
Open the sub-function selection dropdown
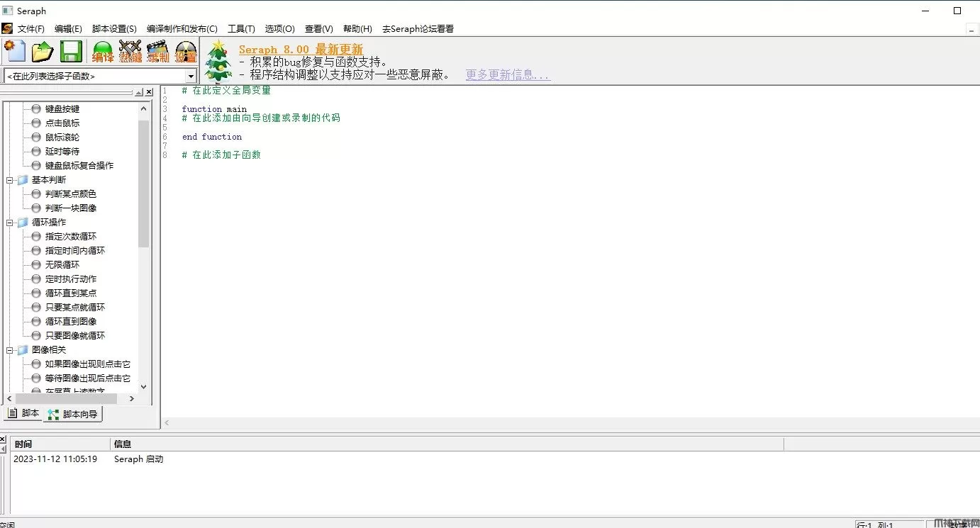(x=191, y=76)
